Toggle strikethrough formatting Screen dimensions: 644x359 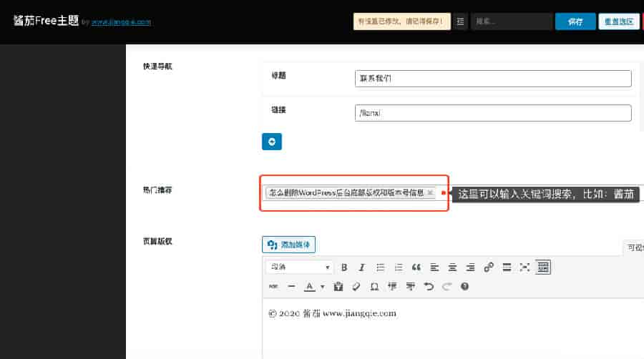coord(273,286)
